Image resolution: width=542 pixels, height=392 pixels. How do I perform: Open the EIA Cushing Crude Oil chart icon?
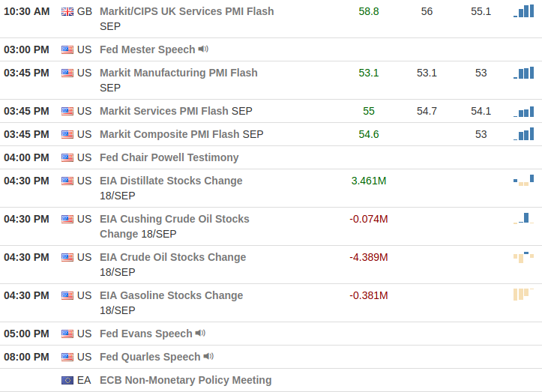pos(523,218)
